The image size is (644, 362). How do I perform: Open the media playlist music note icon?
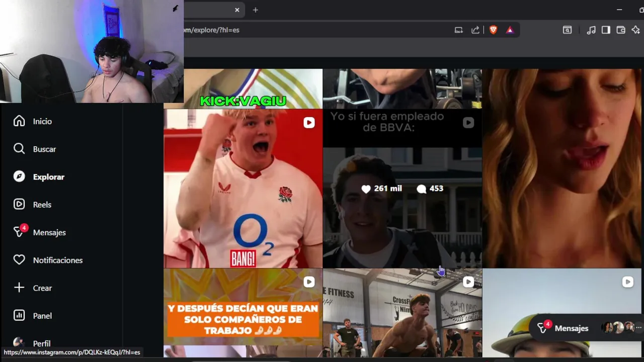(x=591, y=30)
